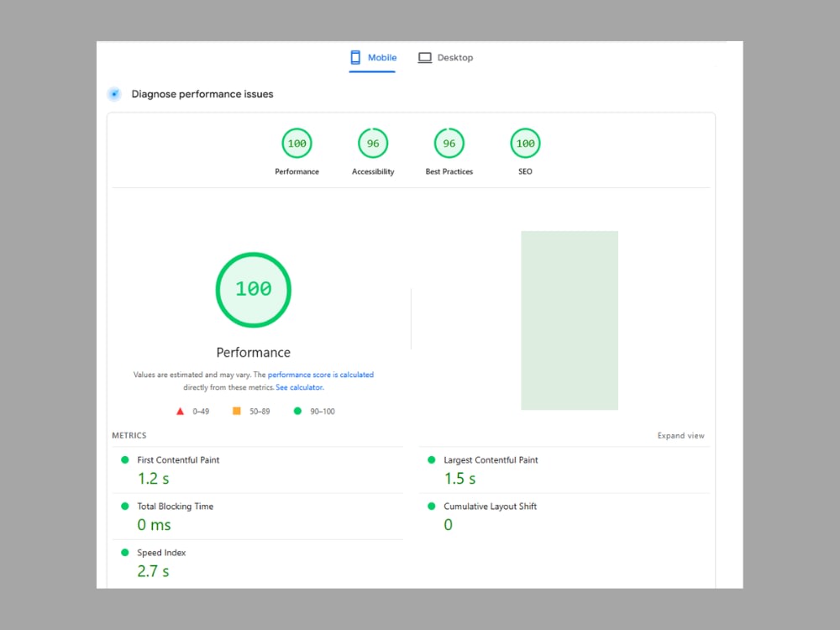Click the 90–100 legend range text
The width and height of the screenshot is (840, 630).
tap(323, 412)
